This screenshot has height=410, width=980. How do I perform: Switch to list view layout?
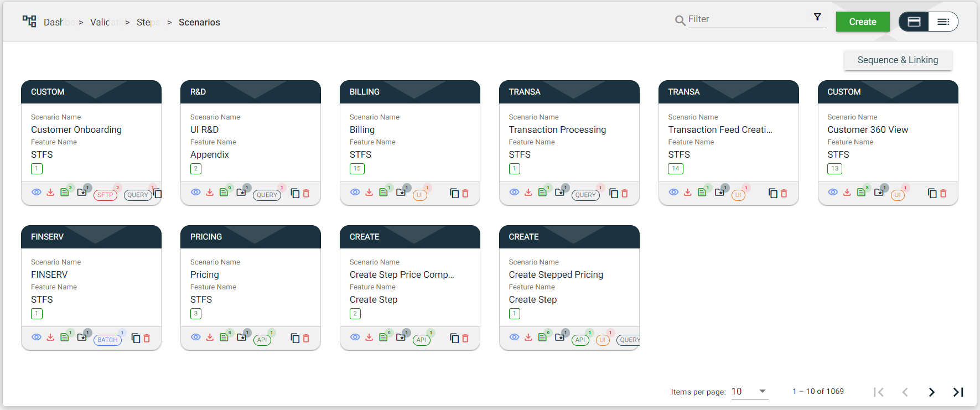pos(943,22)
